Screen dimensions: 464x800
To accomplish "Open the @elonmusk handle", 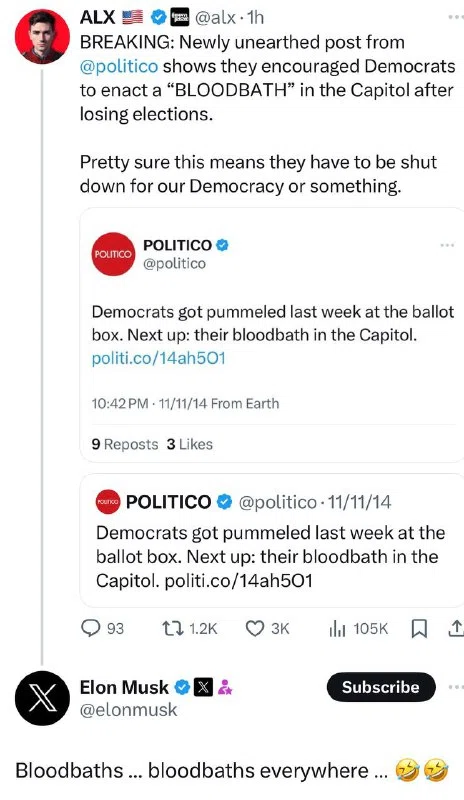I will click(128, 710).
